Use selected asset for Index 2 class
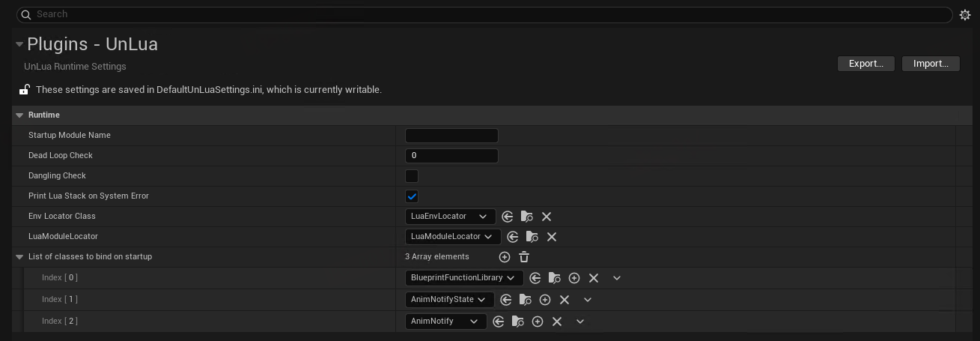Image resolution: width=980 pixels, height=341 pixels. [x=499, y=322]
